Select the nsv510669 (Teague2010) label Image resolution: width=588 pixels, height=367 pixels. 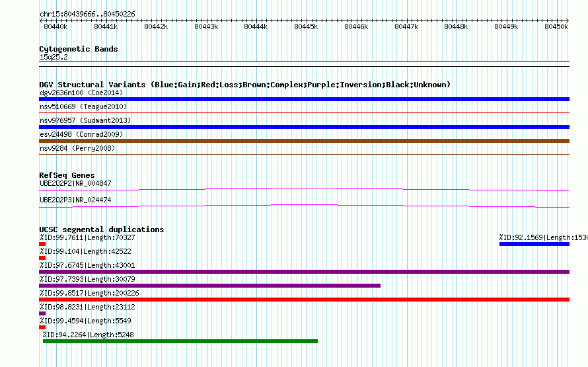click(83, 106)
